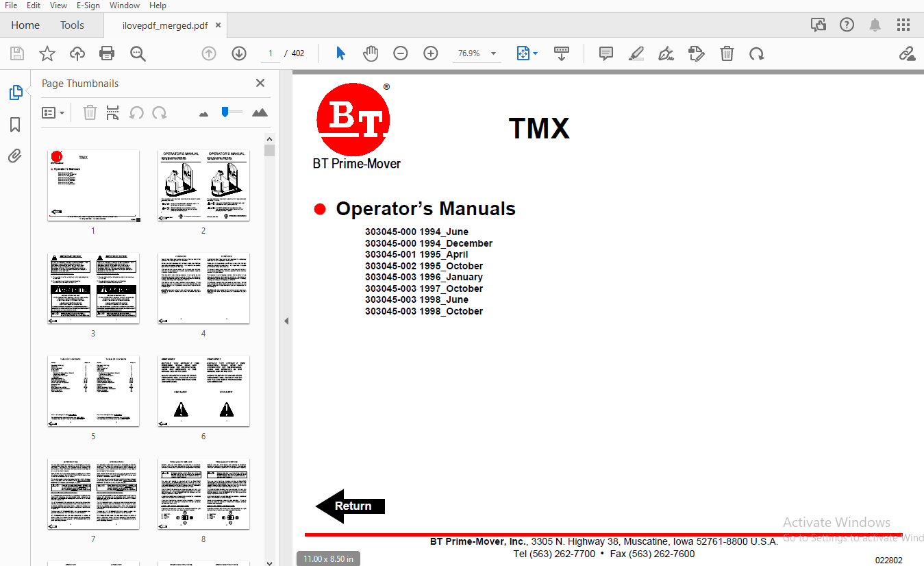Click the upload to cloud icon
The image size is (924, 566).
pyautogui.click(x=77, y=53)
